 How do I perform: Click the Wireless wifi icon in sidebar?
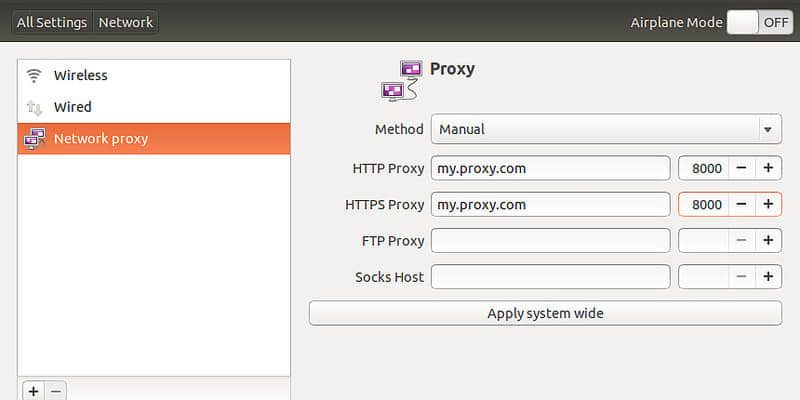click(34, 76)
